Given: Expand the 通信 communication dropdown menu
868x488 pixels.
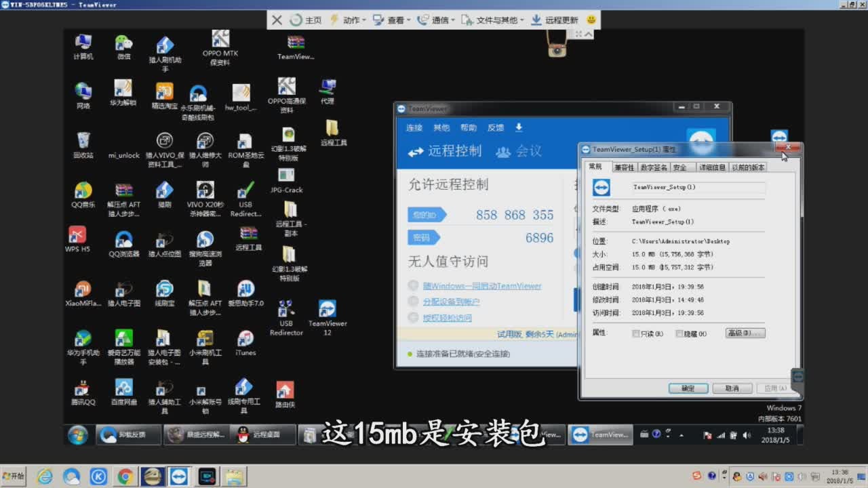Looking at the screenshot, I should click(x=436, y=20).
